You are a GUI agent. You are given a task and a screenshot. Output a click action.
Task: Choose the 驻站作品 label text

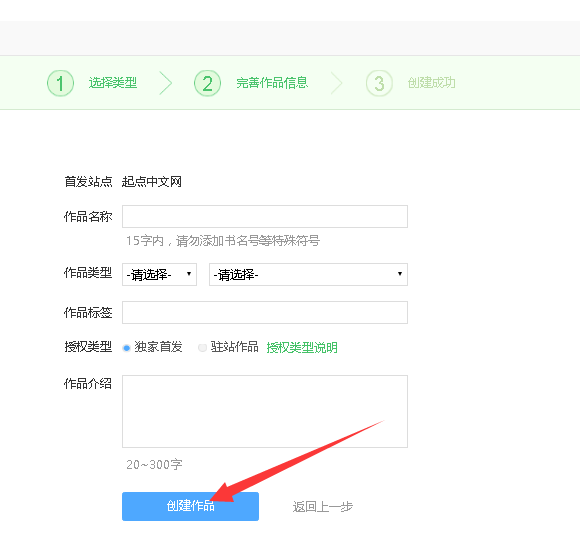tap(235, 347)
